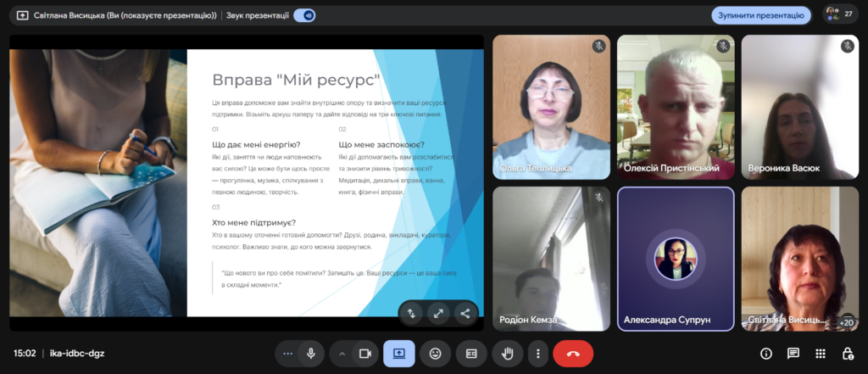This screenshot has width=868, height=374.
Task: Open the chat panel
Action: (x=793, y=354)
